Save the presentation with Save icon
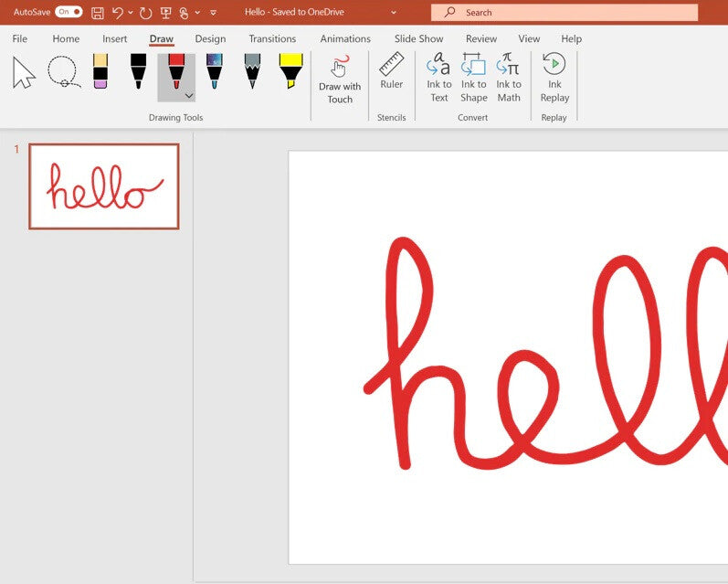The height and width of the screenshot is (584, 728). (98, 13)
